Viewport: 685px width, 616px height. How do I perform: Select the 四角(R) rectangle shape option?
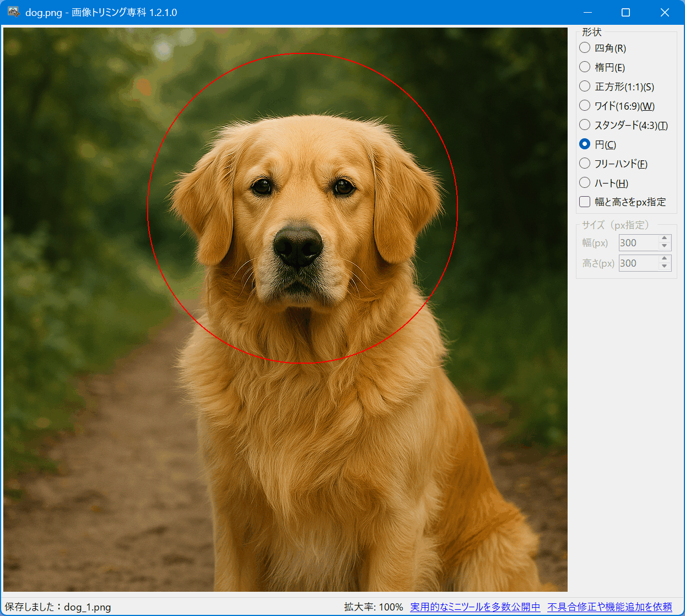point(585,48)
